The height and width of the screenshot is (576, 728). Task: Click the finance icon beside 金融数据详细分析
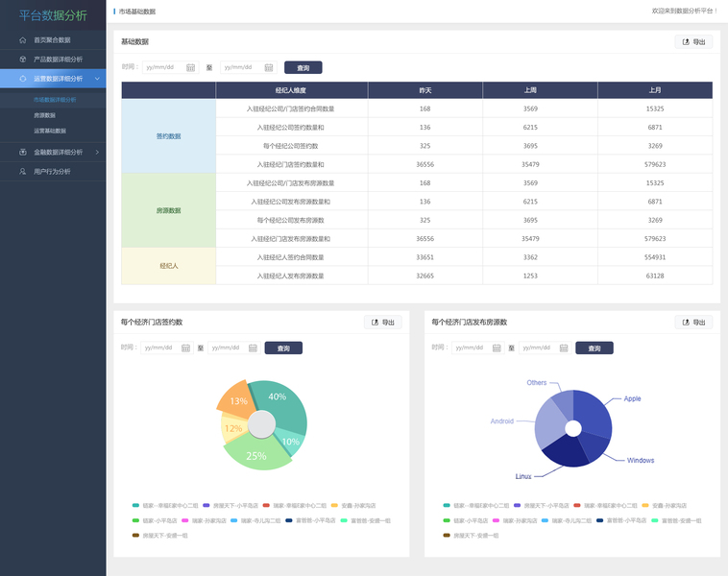coord(23,153)
